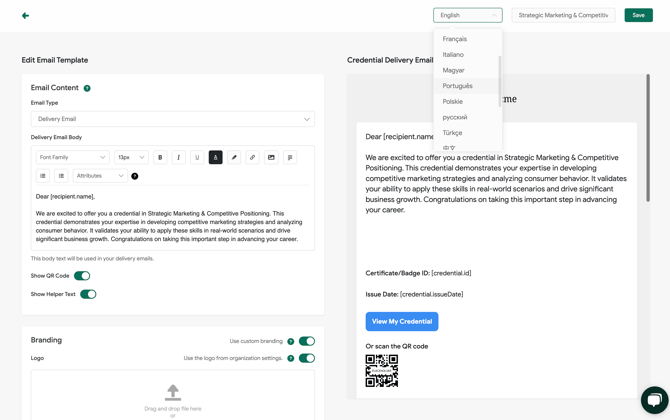
Task: Click the Save button
Action: (638, 15)
